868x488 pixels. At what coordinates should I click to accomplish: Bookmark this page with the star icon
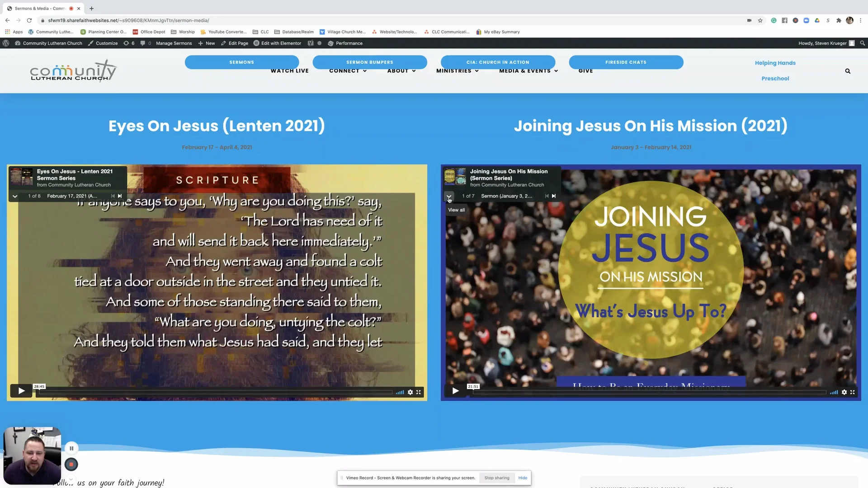coord(760,20)
